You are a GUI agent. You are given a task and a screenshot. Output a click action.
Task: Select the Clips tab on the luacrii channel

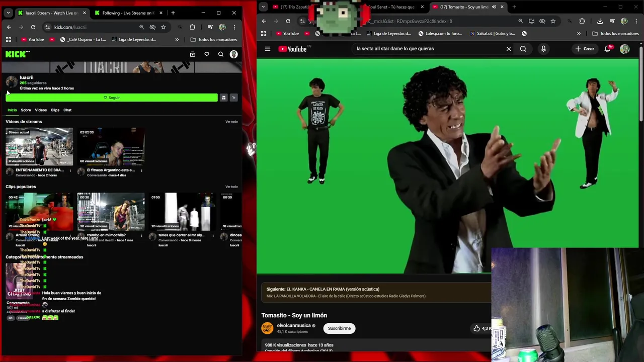(x=55, y=110)
